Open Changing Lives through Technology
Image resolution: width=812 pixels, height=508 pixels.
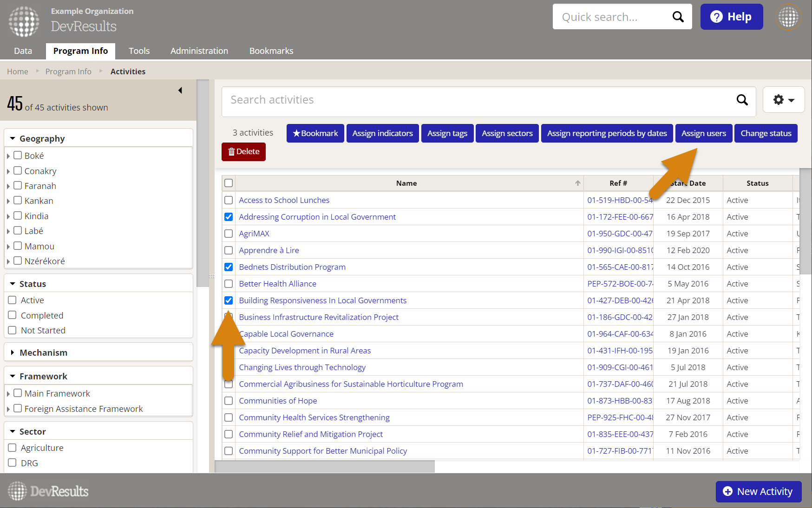pos(302,367)
